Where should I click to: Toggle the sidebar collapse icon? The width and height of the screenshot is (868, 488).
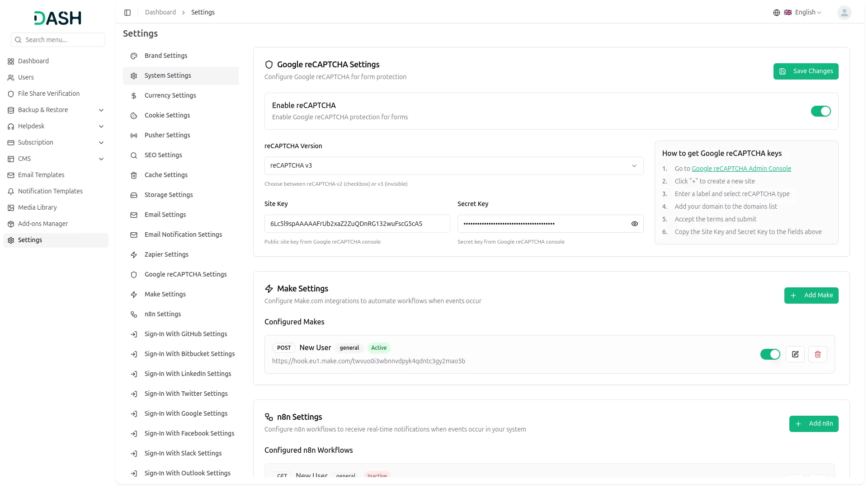pyautogui.click(x=127, y=13)
